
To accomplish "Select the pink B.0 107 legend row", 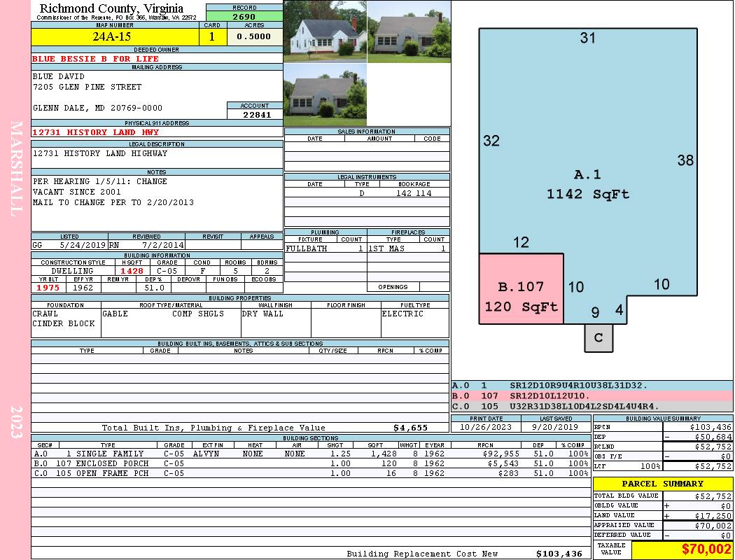I will click(x=591, y=395).
